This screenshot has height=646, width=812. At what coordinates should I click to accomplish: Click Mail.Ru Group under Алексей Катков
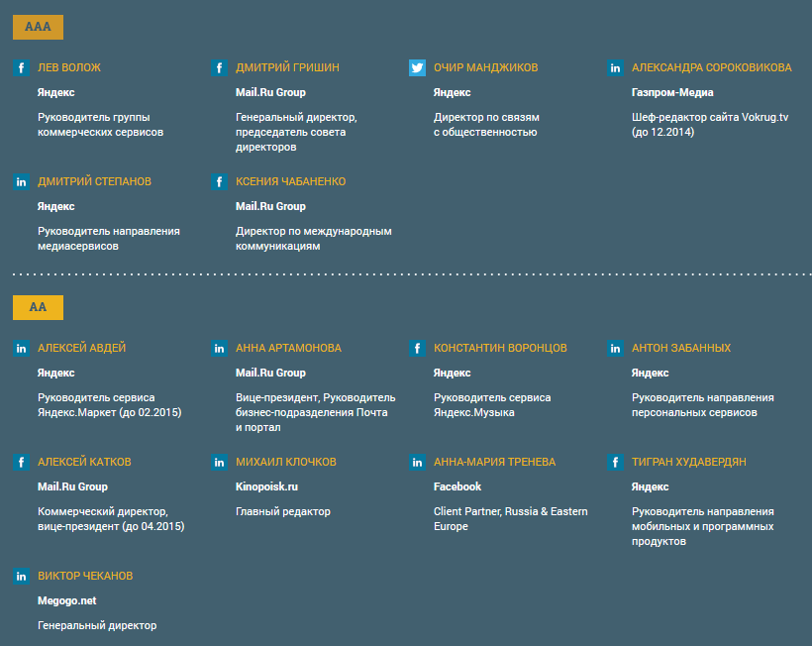click(72, 486)
